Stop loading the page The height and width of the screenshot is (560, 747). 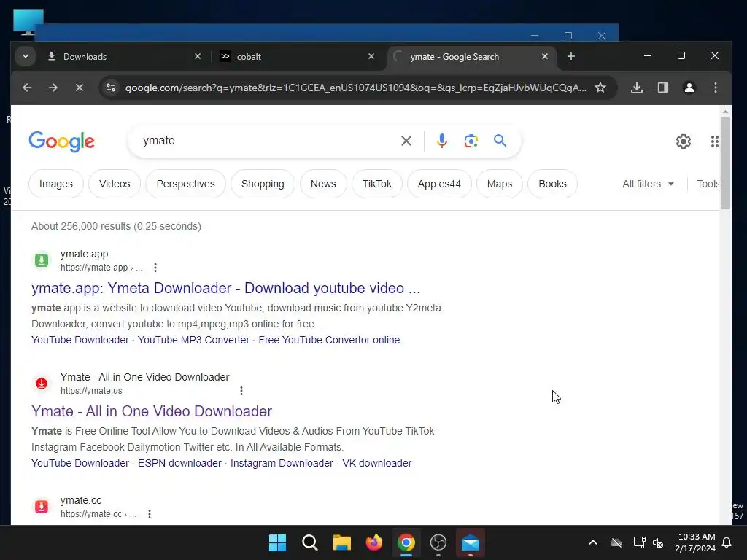[79, 87]
